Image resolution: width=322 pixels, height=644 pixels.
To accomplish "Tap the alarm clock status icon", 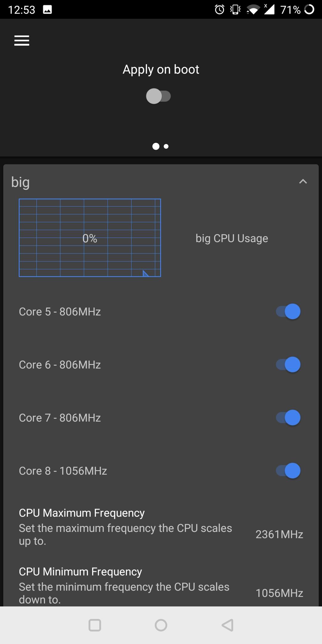I will tap(219, 10).
